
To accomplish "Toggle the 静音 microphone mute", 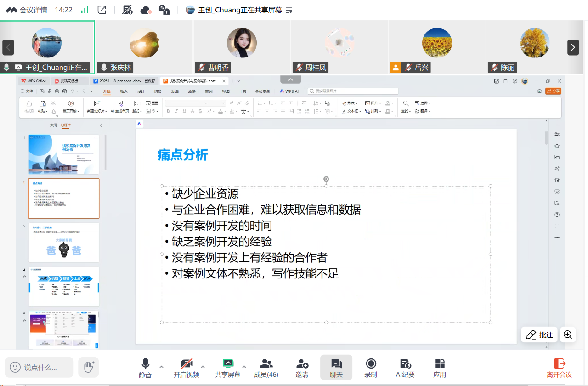I will coord(145,364).
